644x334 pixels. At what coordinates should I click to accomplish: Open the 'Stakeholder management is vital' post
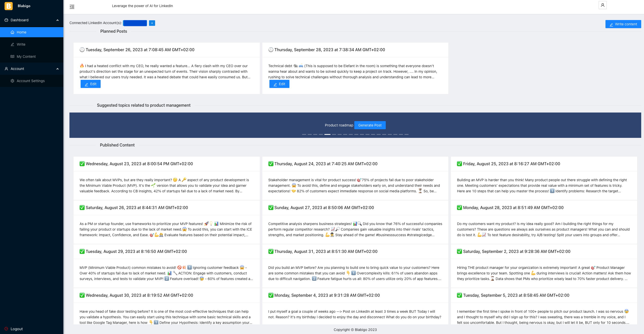click(x=354, y=185)
